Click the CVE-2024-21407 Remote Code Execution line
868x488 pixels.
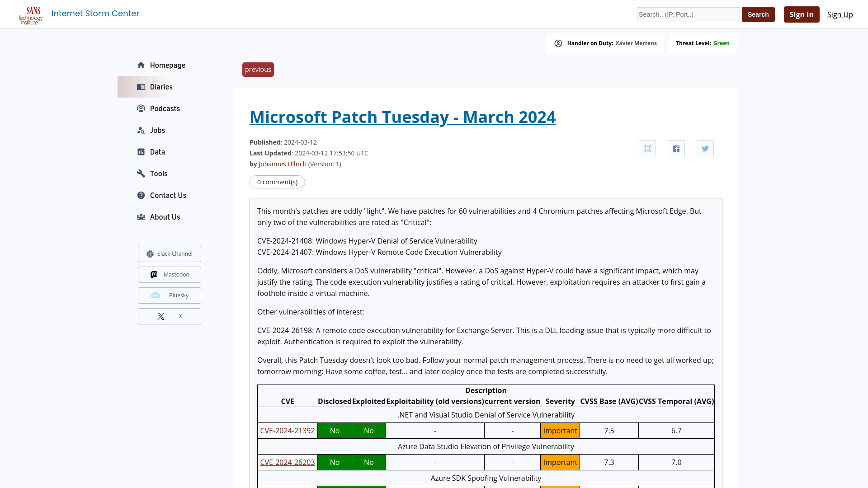point(379,252)
